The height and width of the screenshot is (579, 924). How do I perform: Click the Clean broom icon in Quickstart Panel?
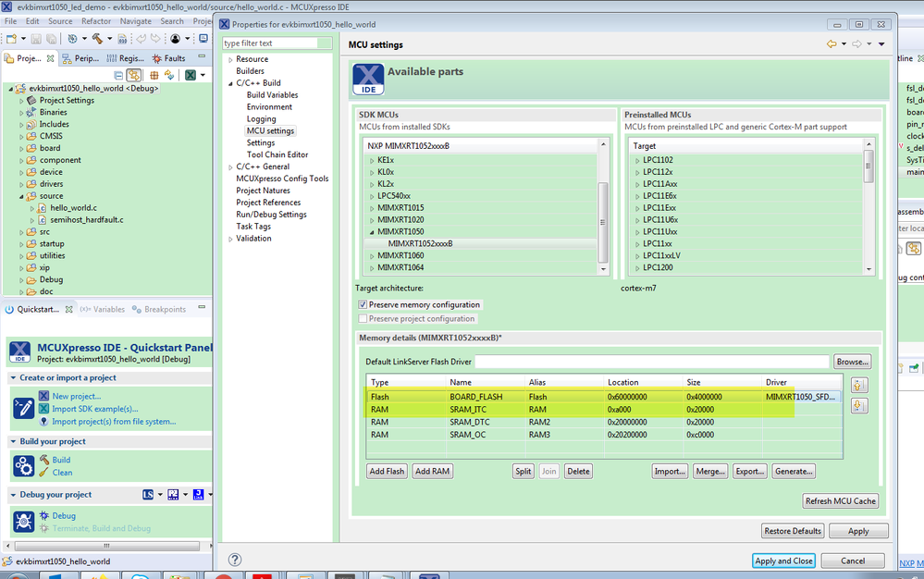(44, 473)
